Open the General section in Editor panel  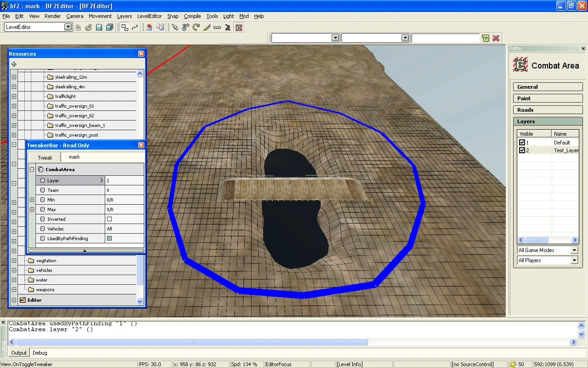(548, 87)
